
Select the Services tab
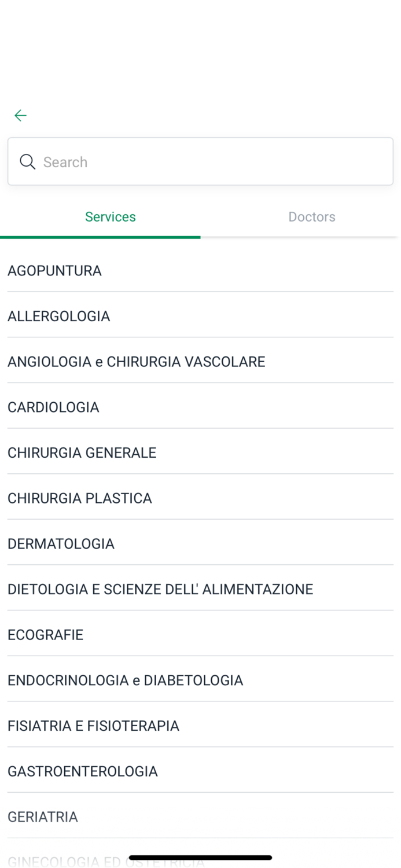point(110,217)
